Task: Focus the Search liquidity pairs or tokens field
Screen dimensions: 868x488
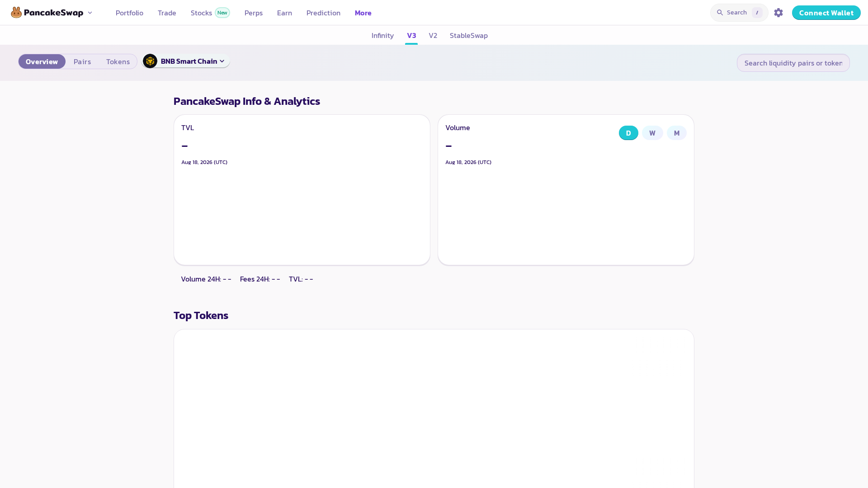Action: [x=793, y=63]
